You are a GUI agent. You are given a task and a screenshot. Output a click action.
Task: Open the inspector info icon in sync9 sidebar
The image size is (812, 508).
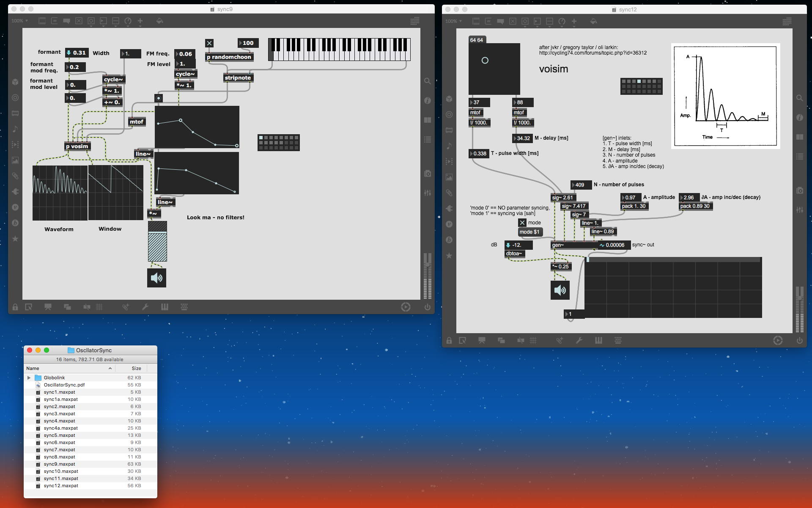tap(428, 100)
